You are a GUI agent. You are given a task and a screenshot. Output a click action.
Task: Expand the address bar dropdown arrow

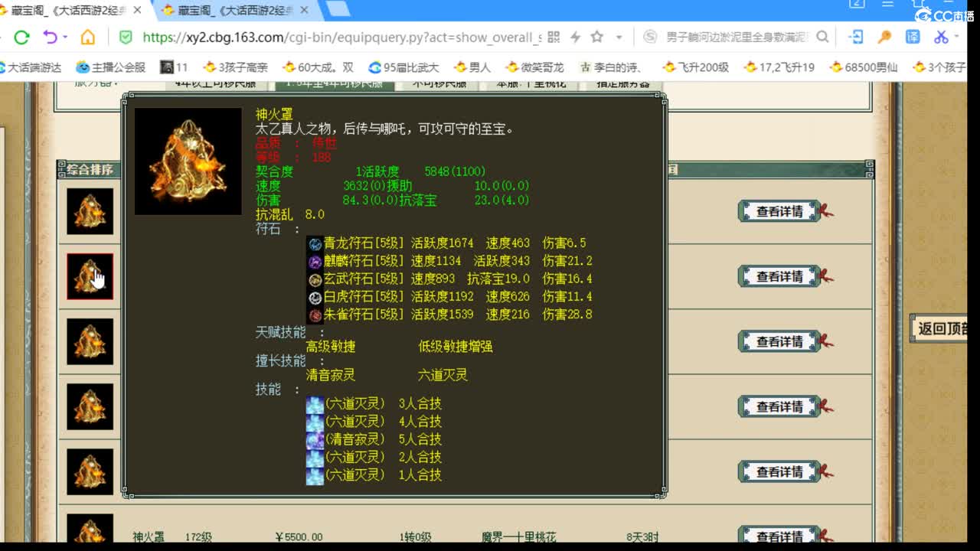point(619,37)
